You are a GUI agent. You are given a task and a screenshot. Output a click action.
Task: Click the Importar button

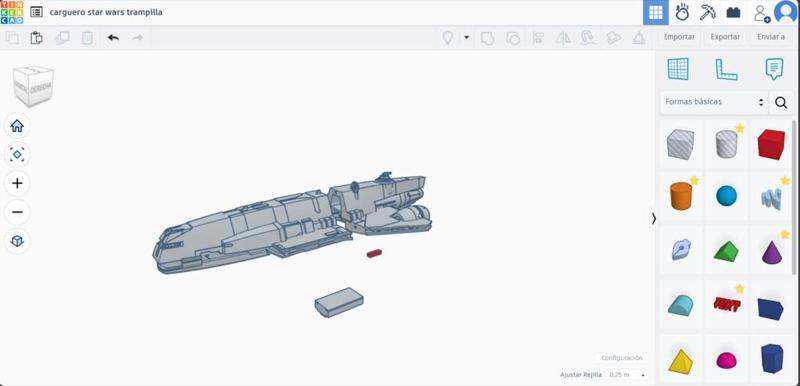coord(679,37)
